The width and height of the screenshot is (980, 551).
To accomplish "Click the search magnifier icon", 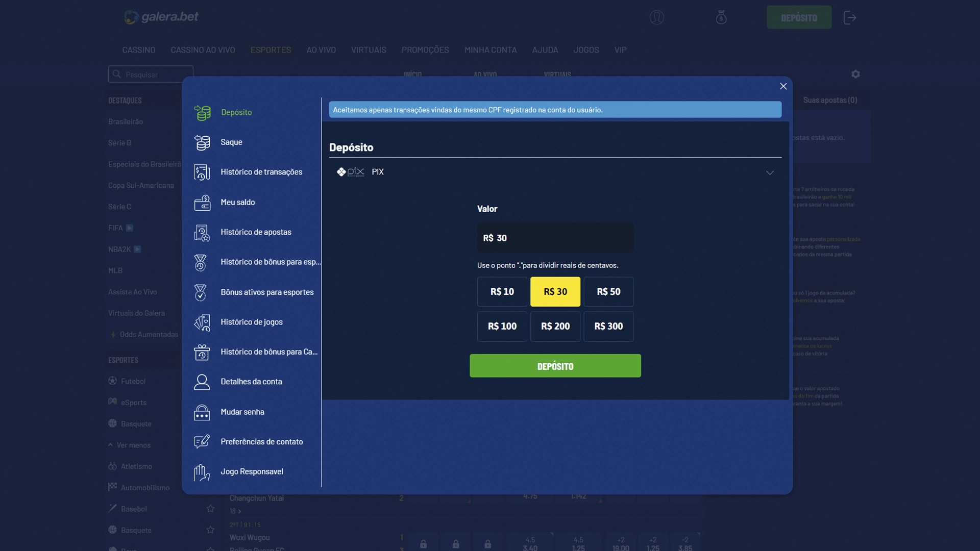I will (x=117, y=74).
